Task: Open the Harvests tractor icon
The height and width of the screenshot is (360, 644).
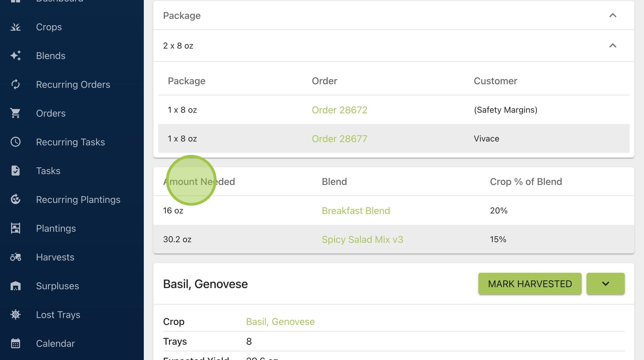Action: click(16, 257)
